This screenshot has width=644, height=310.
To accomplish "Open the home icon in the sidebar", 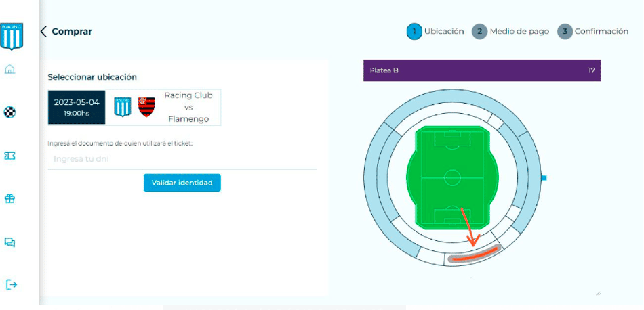I will (10, 69).
